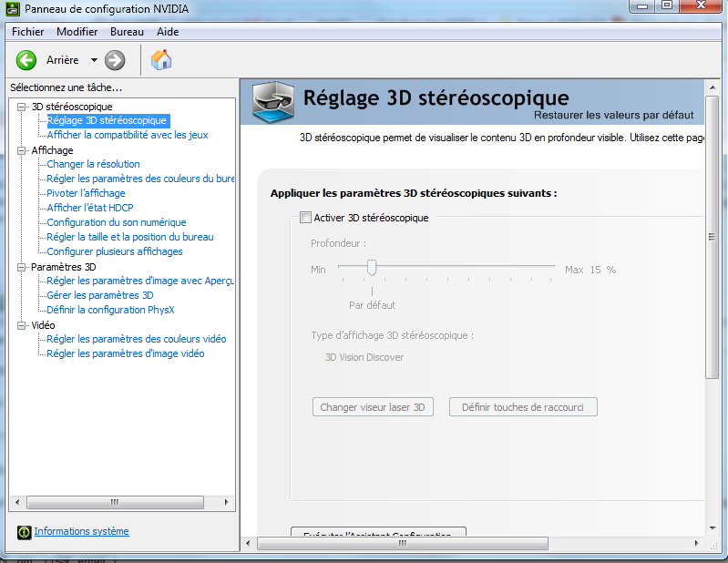Screen dimensions: 728x563
Task: Open the Bureau menu
Action: (127, 32)
